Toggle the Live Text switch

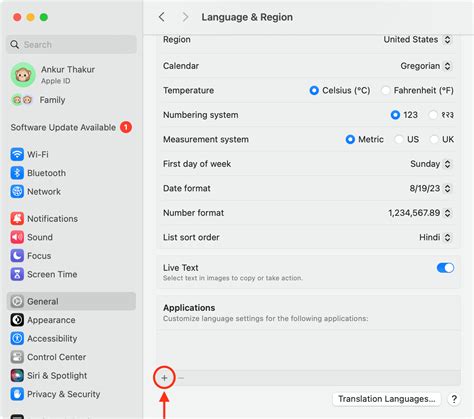445,268
